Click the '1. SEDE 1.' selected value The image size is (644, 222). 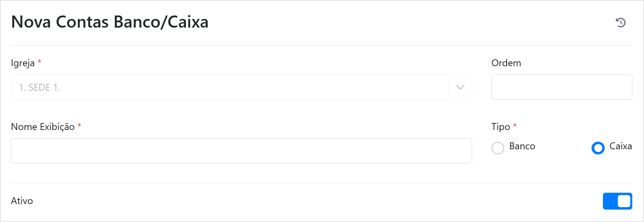[x=40, y=88]
